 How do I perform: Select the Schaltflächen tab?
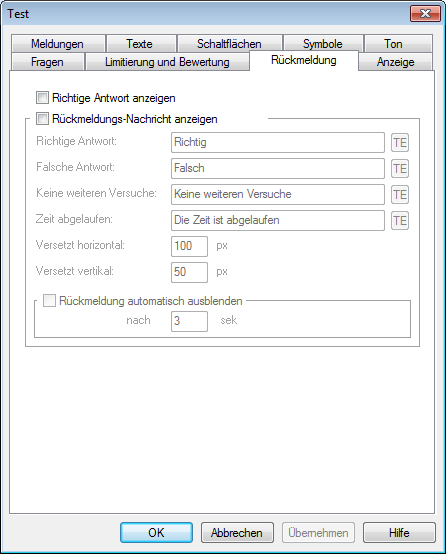pos(230,44)
